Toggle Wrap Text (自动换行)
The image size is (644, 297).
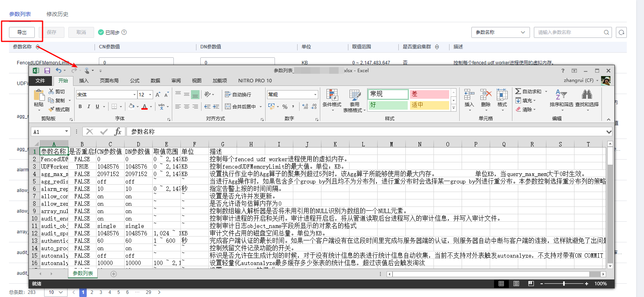[238, 94]
